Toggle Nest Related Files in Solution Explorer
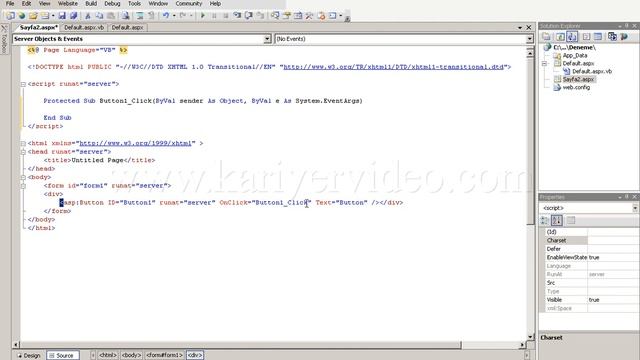The height and width of the screenshot is (360, 640). pyautogui.click(x=572, y=37)
